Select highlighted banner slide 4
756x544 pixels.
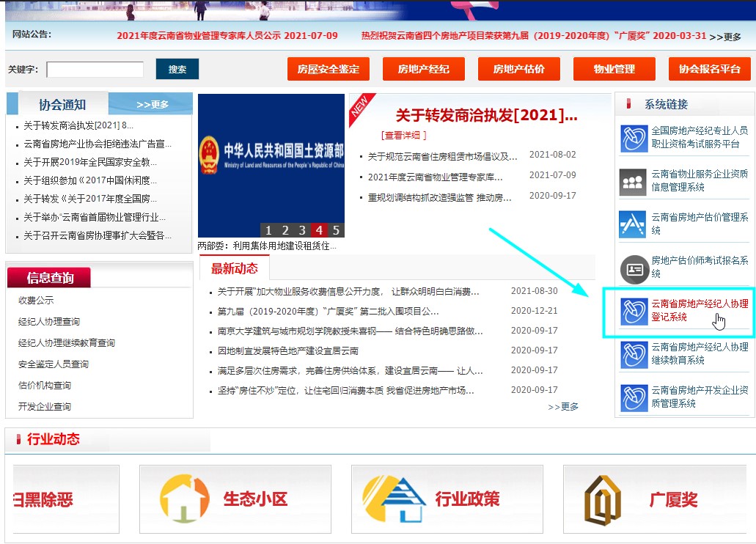click(319, 230)
